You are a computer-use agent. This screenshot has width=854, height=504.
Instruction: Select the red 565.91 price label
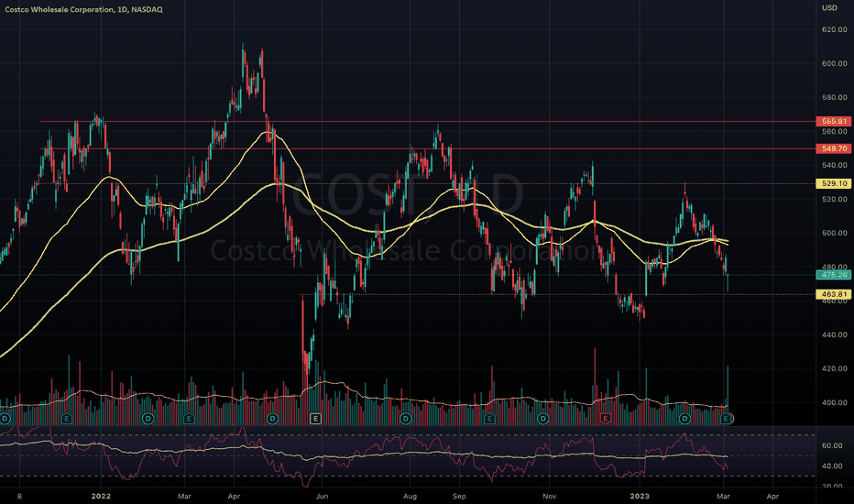click(834, 121)
